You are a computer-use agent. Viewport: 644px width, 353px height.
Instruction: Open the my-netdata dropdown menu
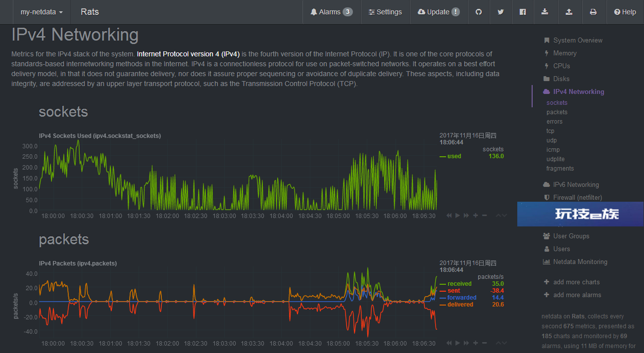(x=42, y=12)
